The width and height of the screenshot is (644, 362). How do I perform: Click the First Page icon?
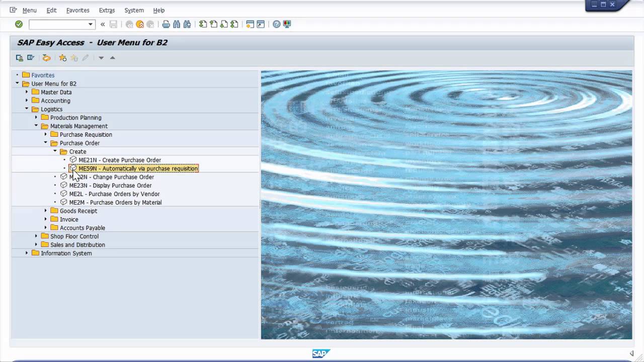click(x=203, y=24)
